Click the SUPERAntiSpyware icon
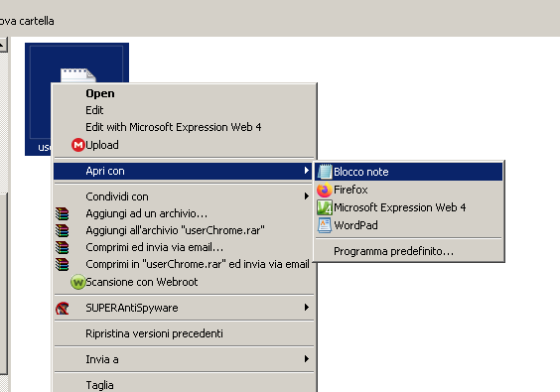 [x=63, y=308]
